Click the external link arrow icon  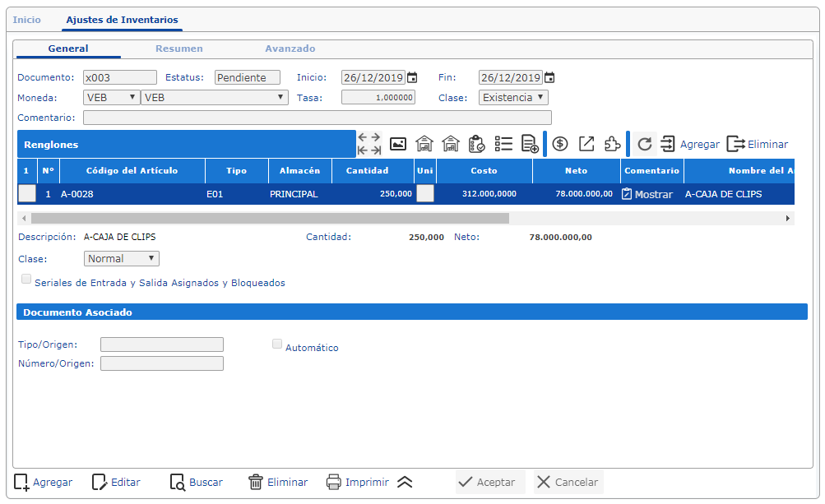[x=586, y=144]
